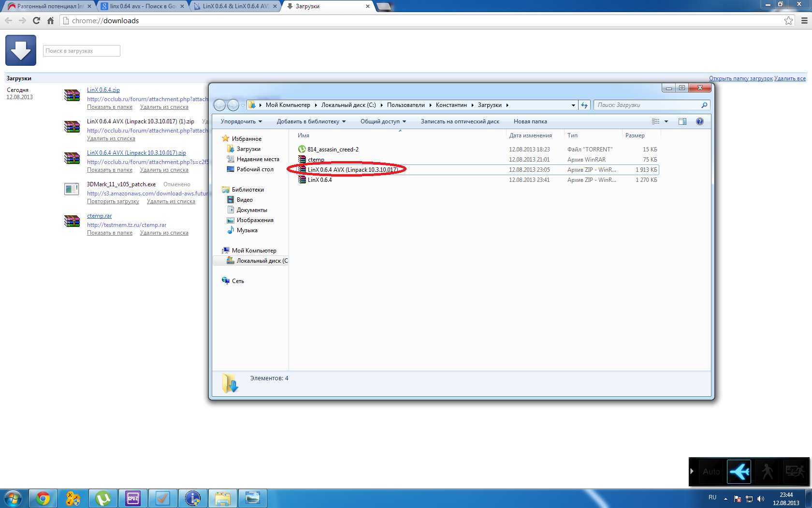Viewport: 812px width, 508px height.
Task: Bookmark this page with the star icon
Action: pos(788,20)
